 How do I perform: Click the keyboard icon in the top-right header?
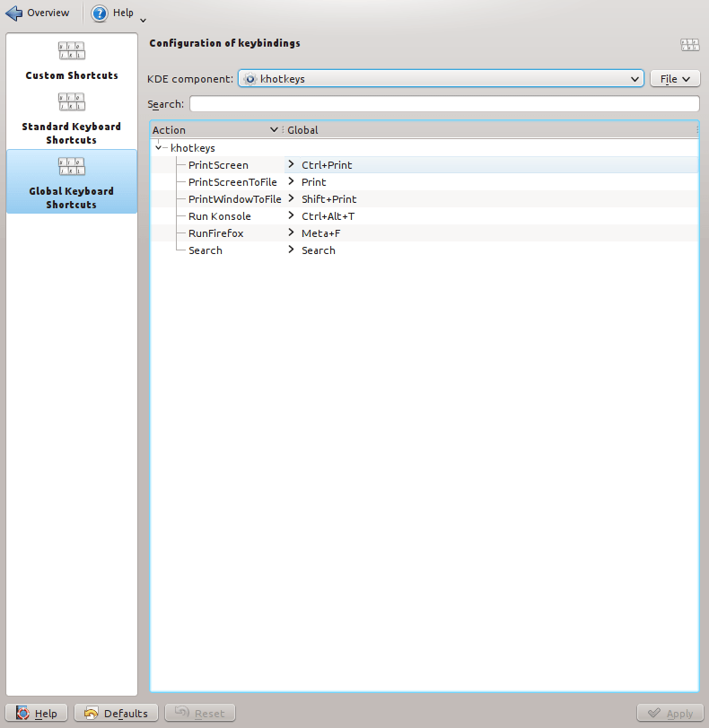click(689, 45)
